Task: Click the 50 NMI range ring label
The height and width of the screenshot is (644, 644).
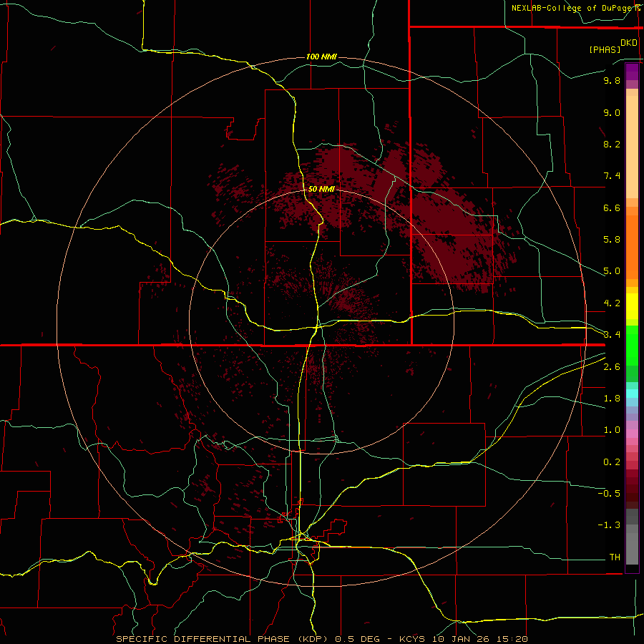Action: tap(321, 189)
